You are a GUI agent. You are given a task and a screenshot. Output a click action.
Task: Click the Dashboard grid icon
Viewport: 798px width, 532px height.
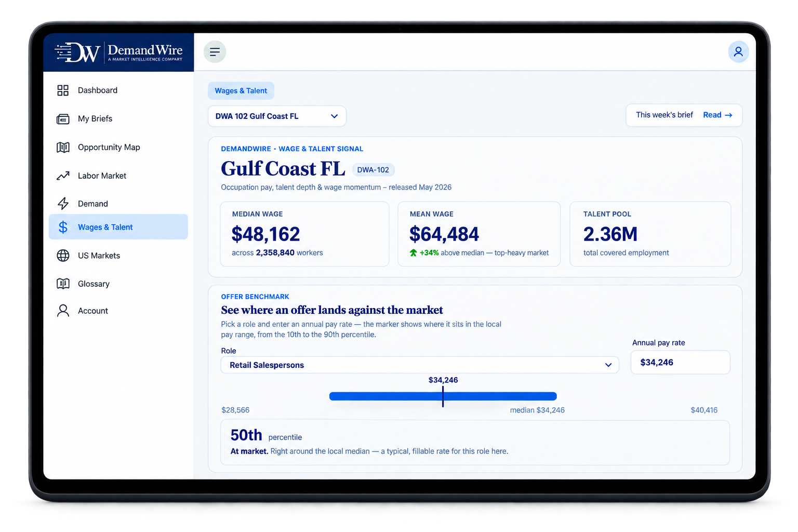coord(63,90)
